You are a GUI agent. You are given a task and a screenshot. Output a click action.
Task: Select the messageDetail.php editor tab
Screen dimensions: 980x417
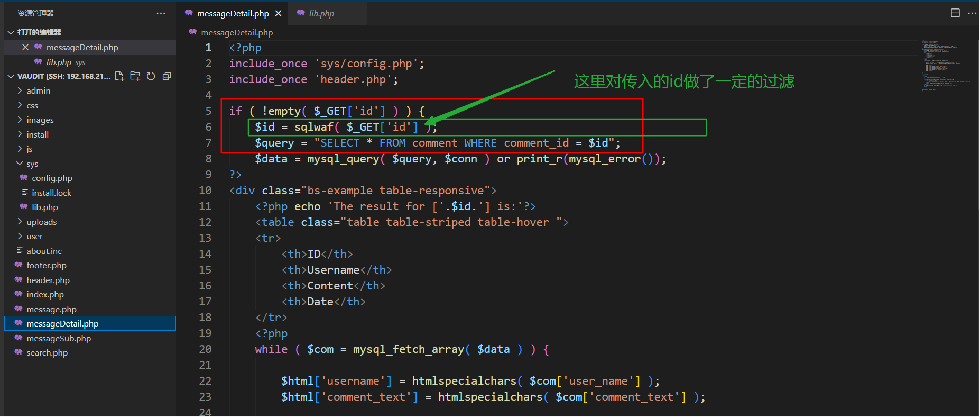tap(233, 13)
